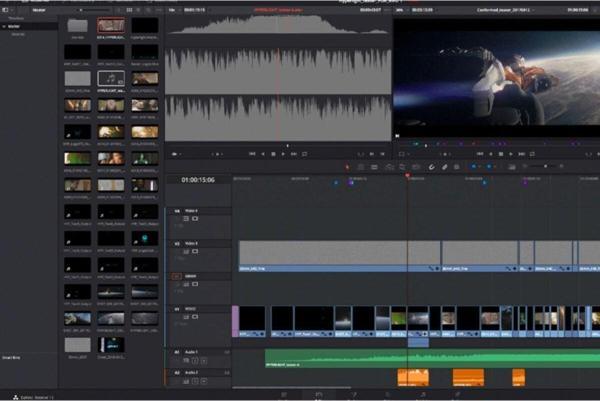Select the green audio clip on Audio 1

(x=432, y=359)
